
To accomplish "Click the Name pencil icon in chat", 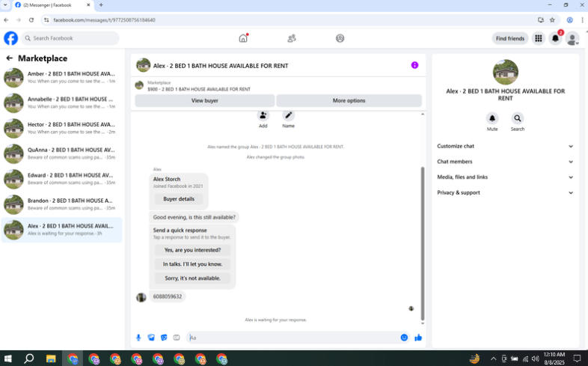I will (x=288, y=115).
